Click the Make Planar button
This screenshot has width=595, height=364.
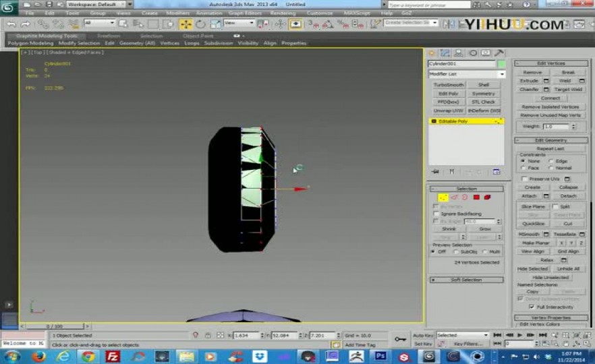(x=536, y=243)
